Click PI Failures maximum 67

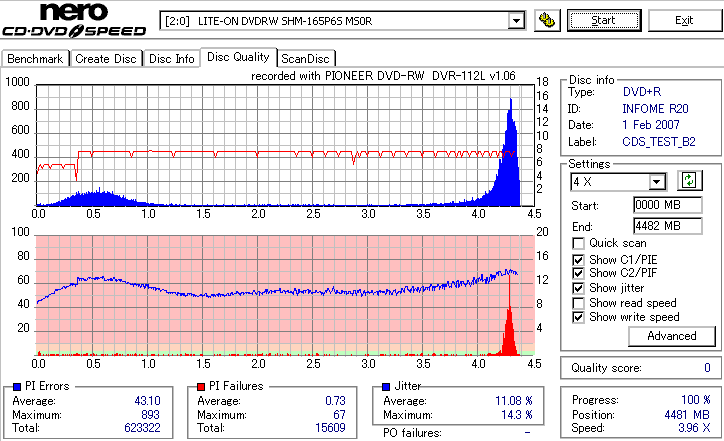pyautogui.click(x=339, y=415)
